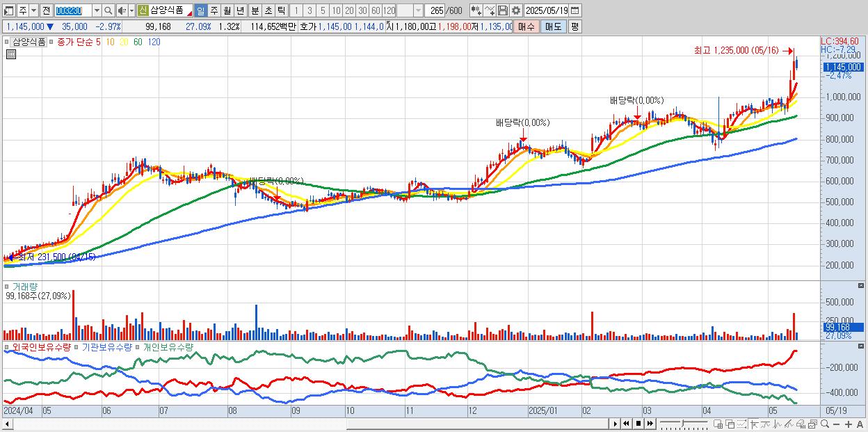Click the plus zoom-in icon
868x432 pixels.
pos(849,424)
